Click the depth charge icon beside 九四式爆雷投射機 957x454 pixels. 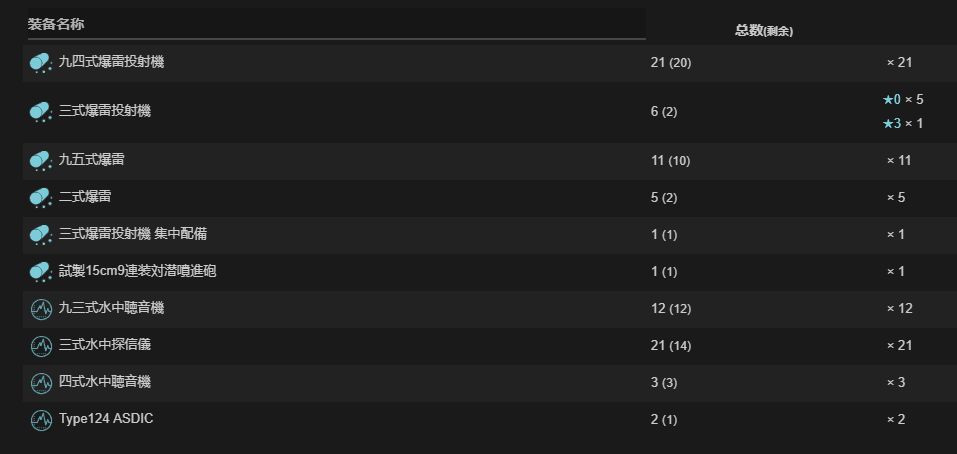(41, 62)
